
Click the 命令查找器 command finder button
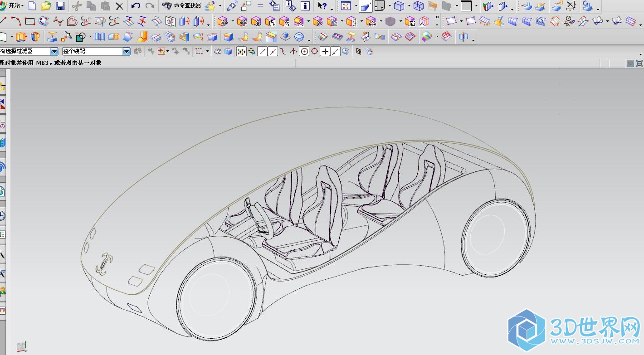[181, 6]
